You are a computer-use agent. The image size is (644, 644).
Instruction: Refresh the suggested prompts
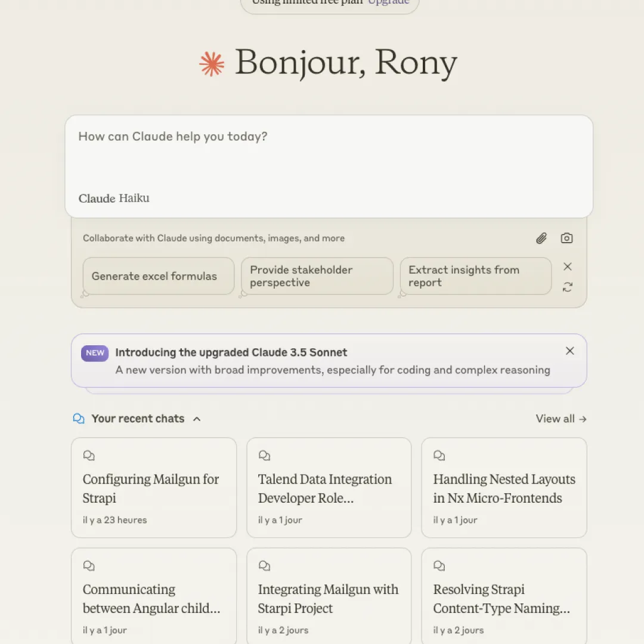[x=568, y=287]
